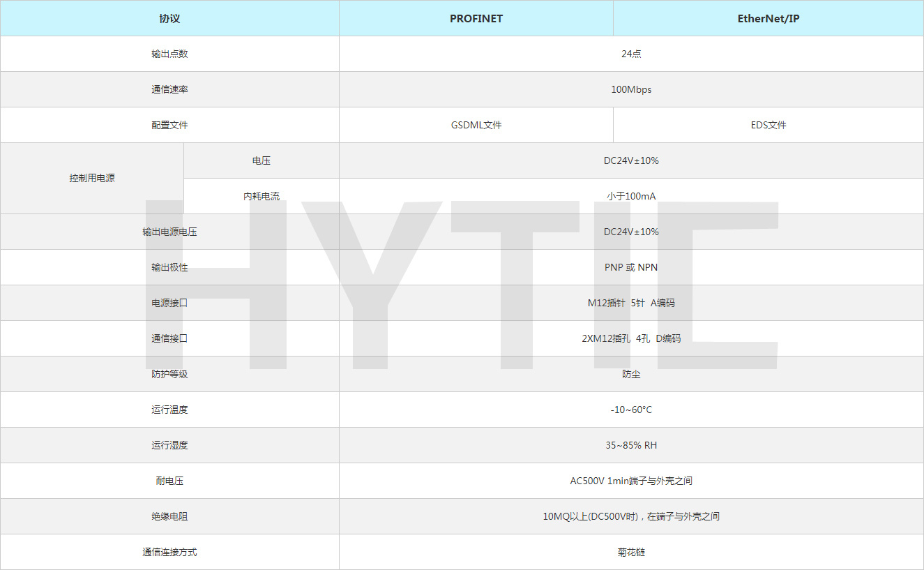This screenshot has height=570, width=924.
Task: Click the 控制用电源 group label
Action: (x=92, y=178)
